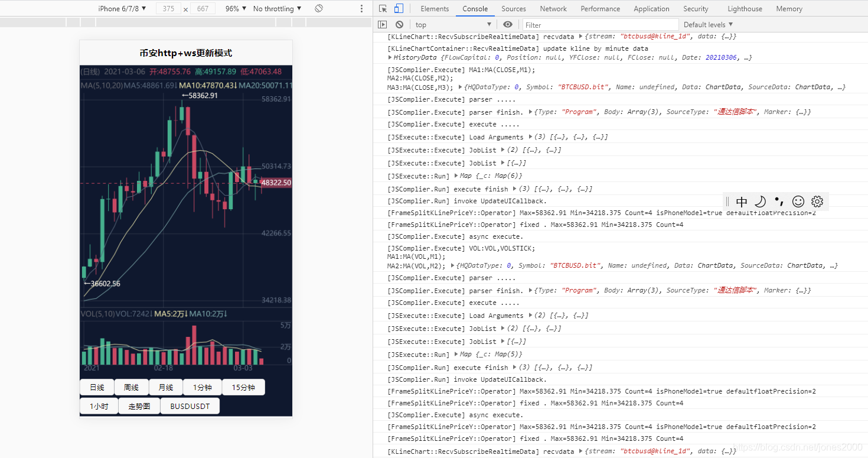868x458 pixels.
Task: Click the 走势图 button
Action: tap(139, 406)
